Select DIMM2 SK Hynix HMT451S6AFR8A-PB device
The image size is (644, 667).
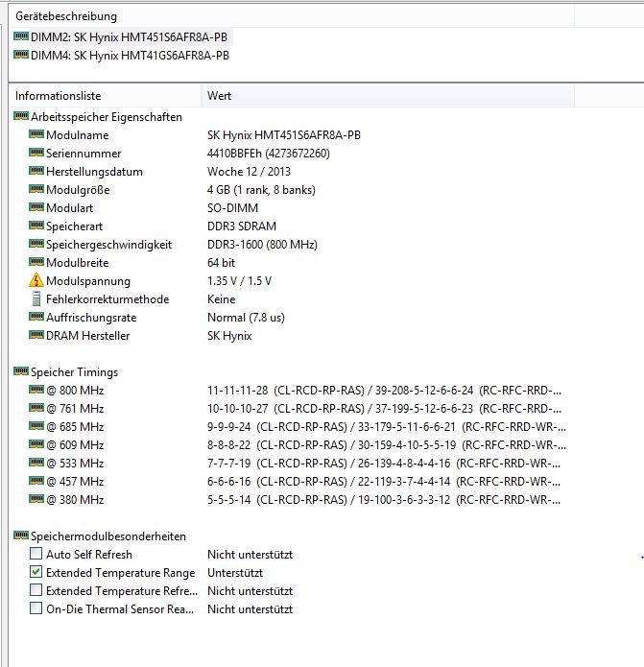pyautogui.click(x=129, y=37)
